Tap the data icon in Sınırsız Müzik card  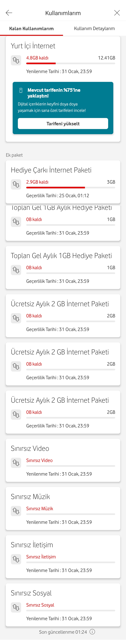coord(16,511)
